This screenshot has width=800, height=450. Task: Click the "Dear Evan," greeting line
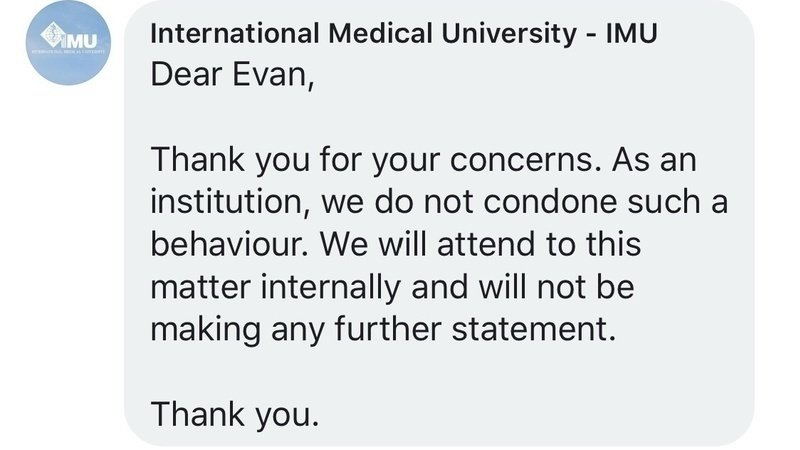[x=232, y=77]
